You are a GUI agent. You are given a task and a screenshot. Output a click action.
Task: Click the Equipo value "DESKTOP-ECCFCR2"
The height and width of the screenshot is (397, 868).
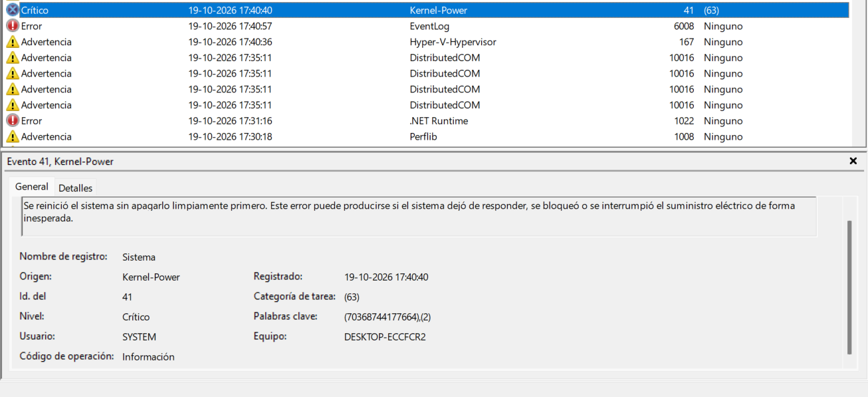click(x=385, y=337)
